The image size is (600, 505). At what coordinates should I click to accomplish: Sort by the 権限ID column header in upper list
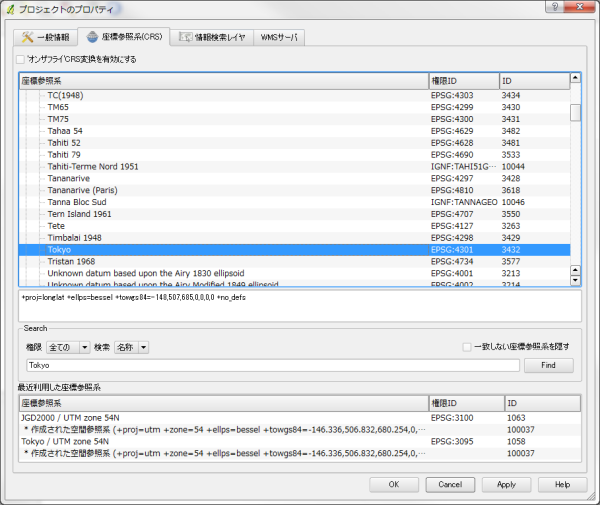point(464,81)
